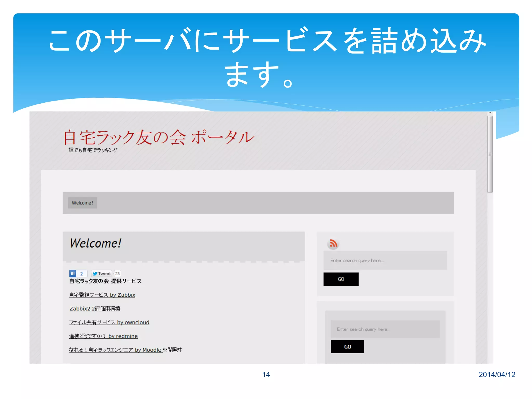Image resolution: width=532 pixels, height=399 pixels.
Task: Open 進捗どうですか？ by redmine link
Action: (x=103, y=336)
